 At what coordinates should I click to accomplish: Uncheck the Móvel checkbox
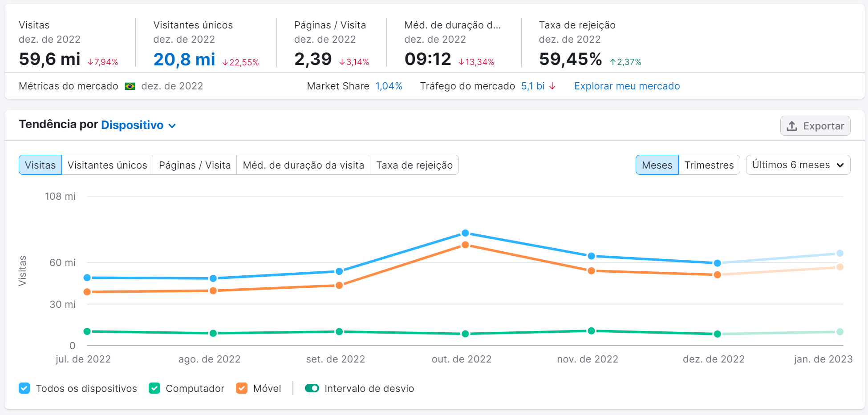click(x=242, y=388)
